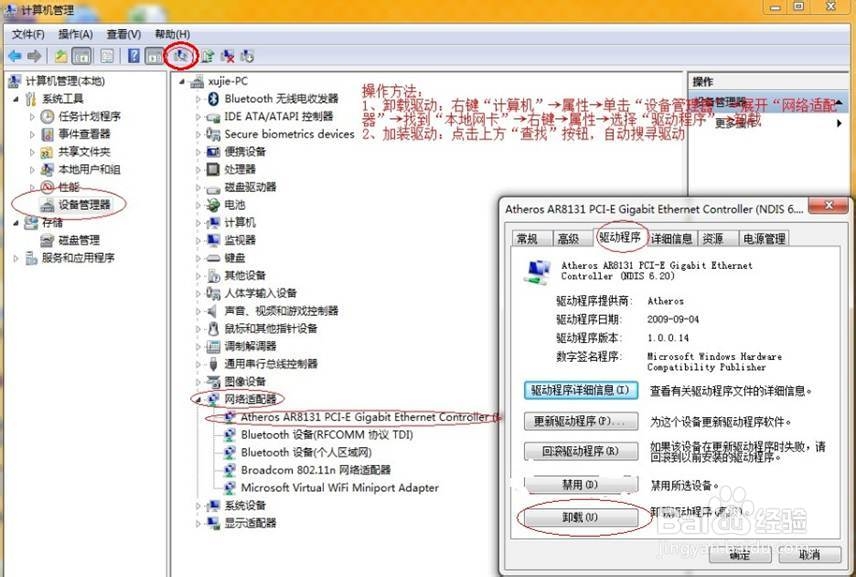Click the Bluetooth 无线电收发器 device icon
The image size is (856, 577).
[x=213, y=99]
